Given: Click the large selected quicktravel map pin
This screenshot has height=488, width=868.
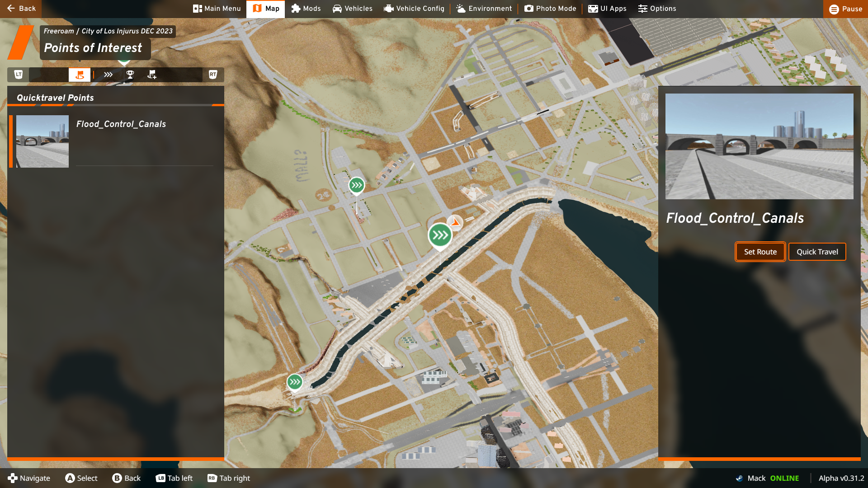Looking at the screenshot, I should (x=440, y=235).
